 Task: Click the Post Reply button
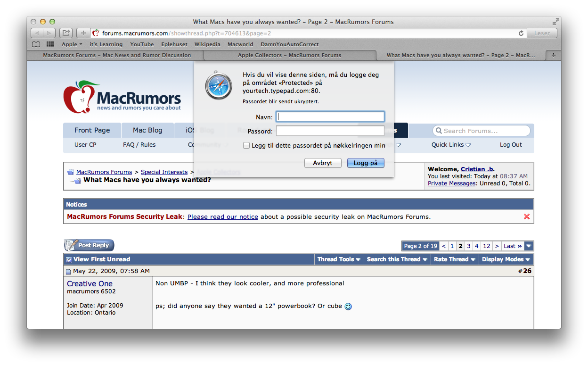89,245
